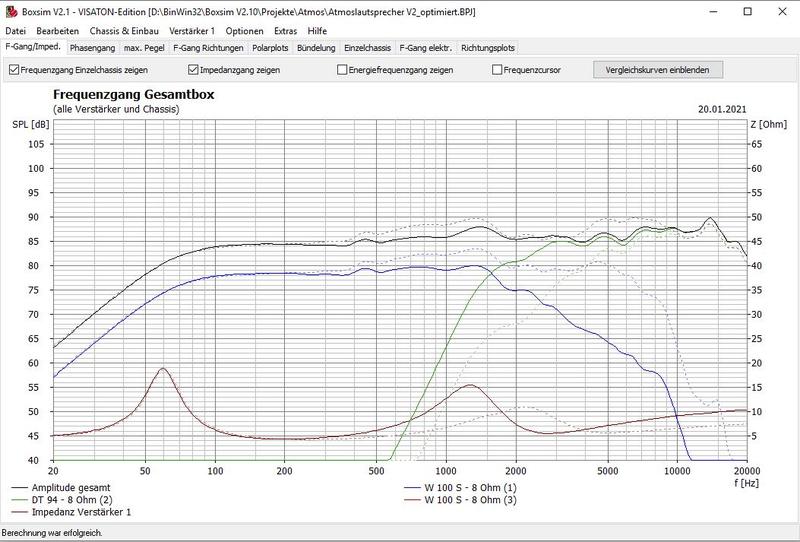Open the Einzelchassis tab
Viewport: 800px width, 542px height.
coord(368,47)
